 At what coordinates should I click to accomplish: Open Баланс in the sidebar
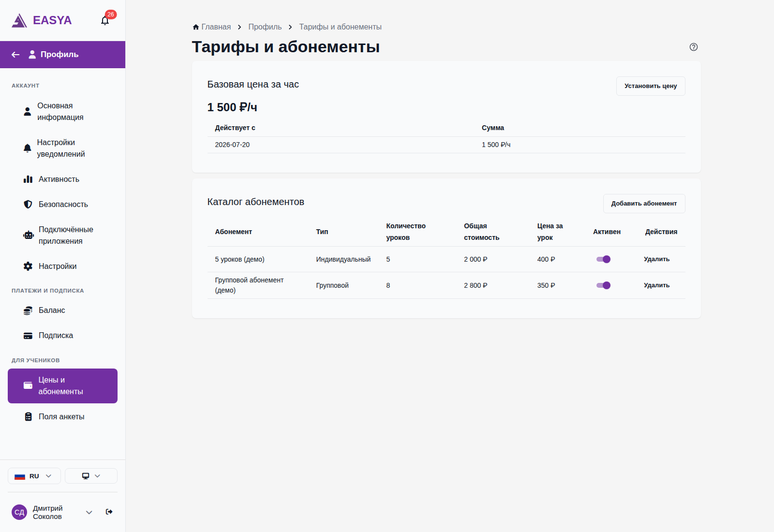tap(63, 310)
